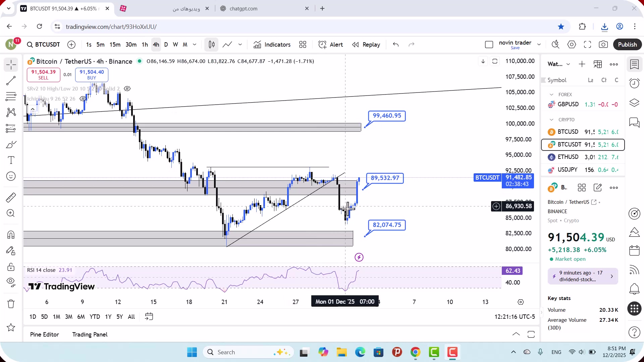The image size is (644, 362).
Task: Add a symbol to the watchlist
Action: (582, 64)
